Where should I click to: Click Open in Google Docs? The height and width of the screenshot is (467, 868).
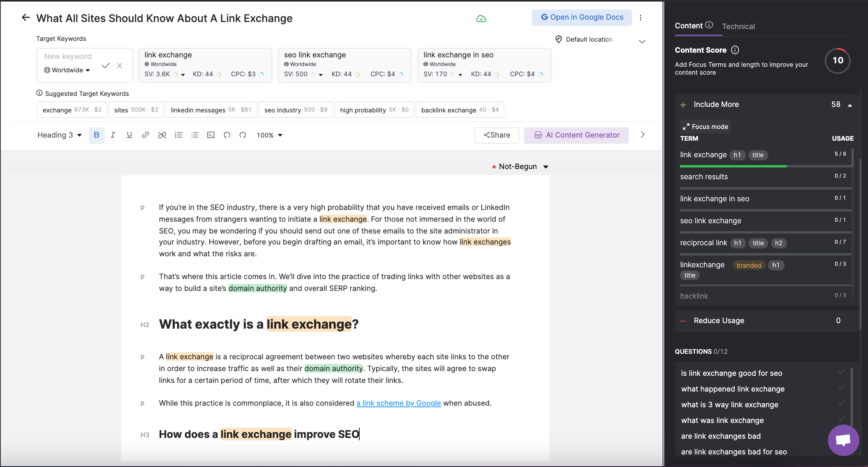[x=582, y=17]
